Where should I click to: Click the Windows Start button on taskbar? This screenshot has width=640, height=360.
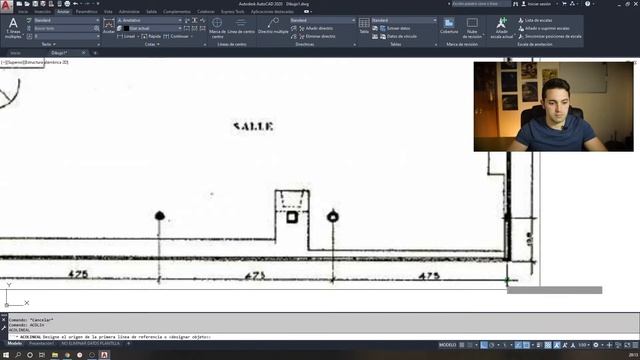(6, 355)
